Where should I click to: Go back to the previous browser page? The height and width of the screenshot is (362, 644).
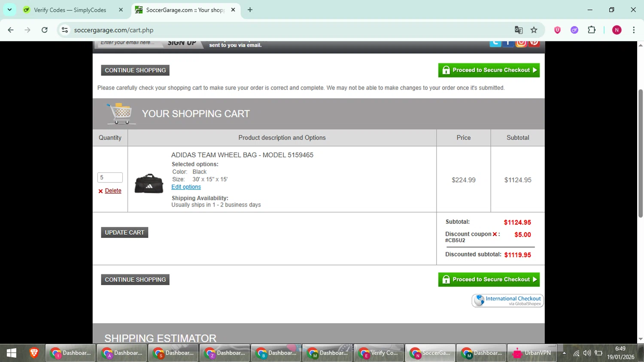tap(11, 30)
